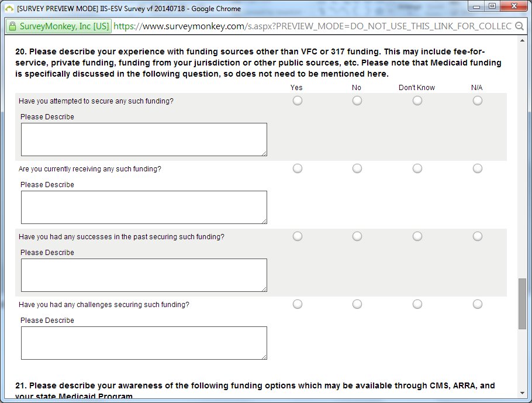Viewport: 532px width, 403px height.
Task: Click the first Please Describe text box
Action: tap(144, 139)
